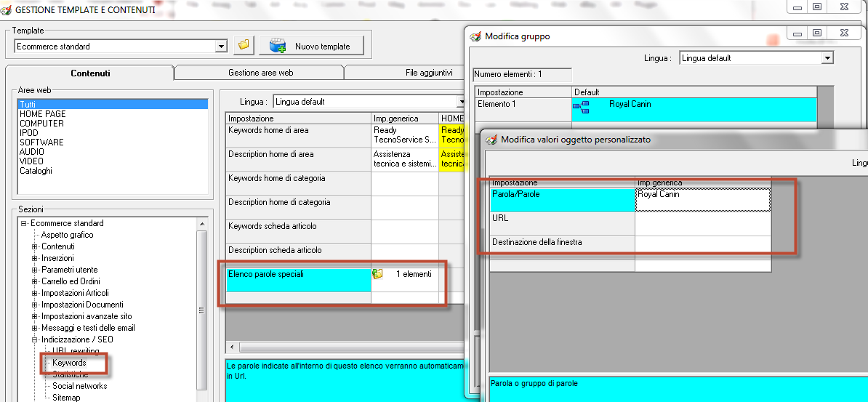Click the Ready TecnoService generic value cell
This screenshot has width=868, height=402.
[x=405, y=135]
